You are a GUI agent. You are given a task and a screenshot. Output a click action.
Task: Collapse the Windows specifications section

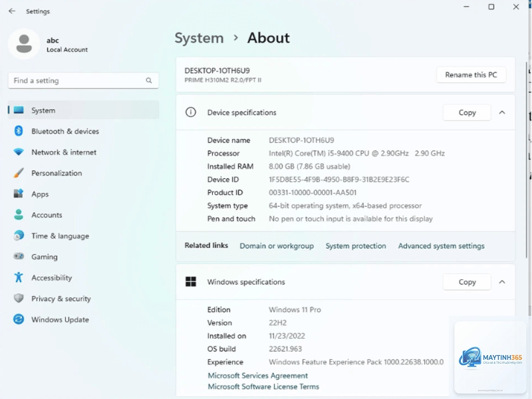point(502,282)
